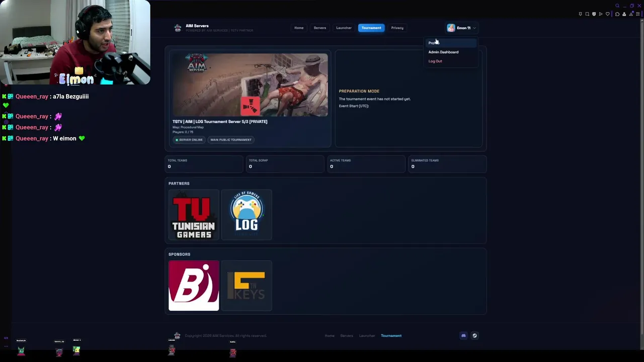
Task: Click the Total Teams stat card
Action: pos(204,164)
